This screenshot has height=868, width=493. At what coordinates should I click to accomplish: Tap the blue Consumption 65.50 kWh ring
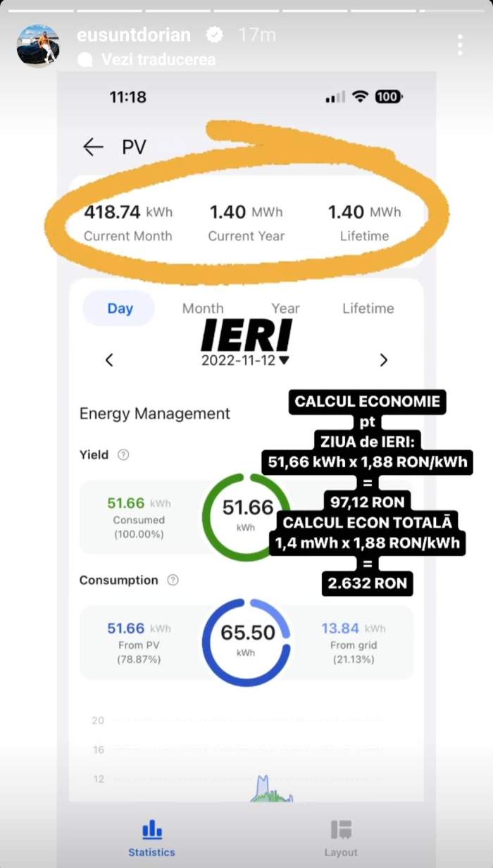[x=246, y=642]
